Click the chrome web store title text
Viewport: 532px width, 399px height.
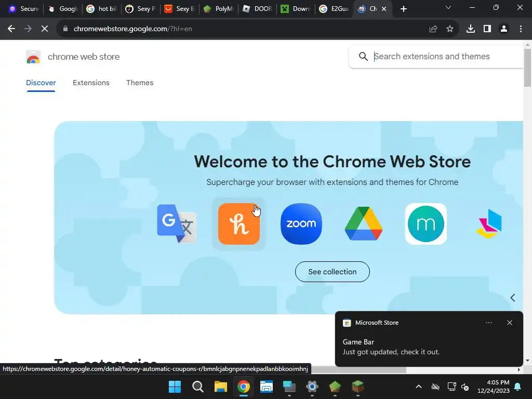point(84,57)
